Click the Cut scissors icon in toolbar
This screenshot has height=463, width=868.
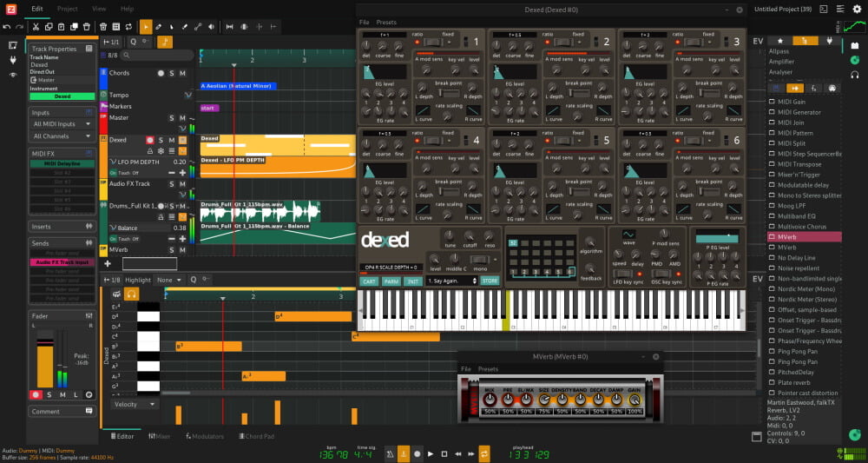pyautogui.click(x=36, y=27)
